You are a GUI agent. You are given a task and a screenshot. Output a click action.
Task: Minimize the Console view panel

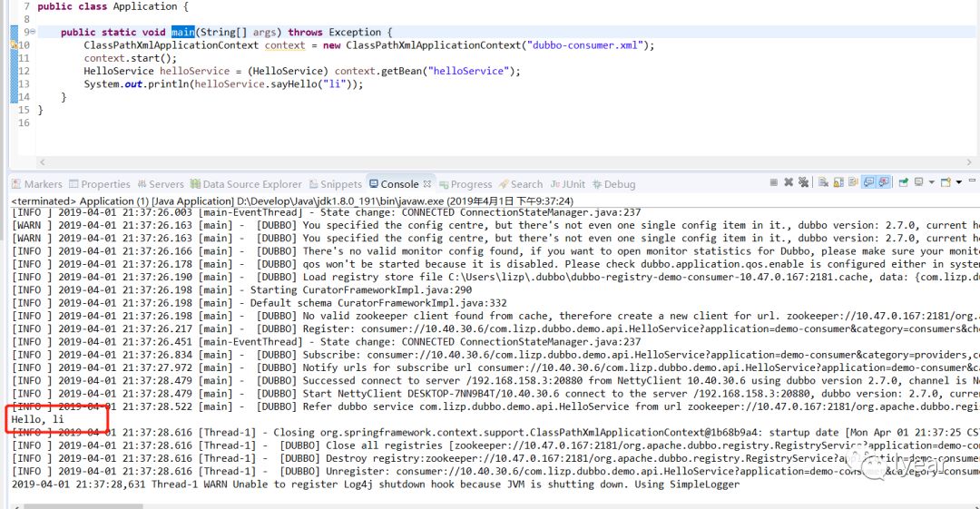pos(972,181)
